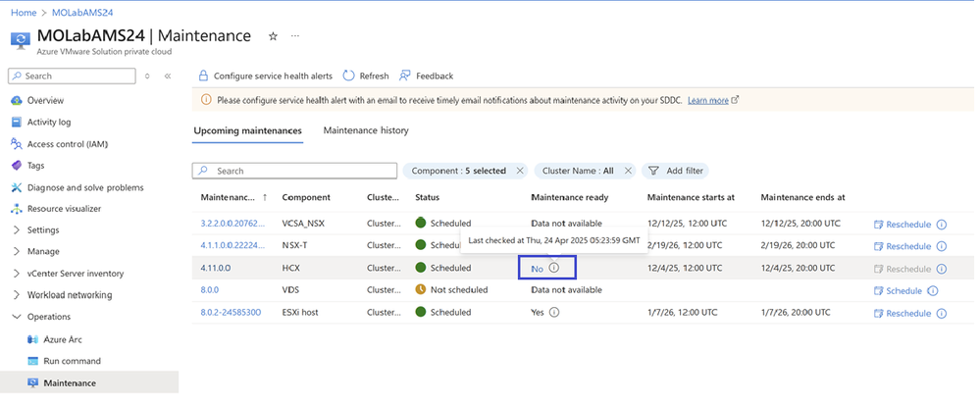Open the Component filter pill
980x405 pixels.
pos(458,171)
